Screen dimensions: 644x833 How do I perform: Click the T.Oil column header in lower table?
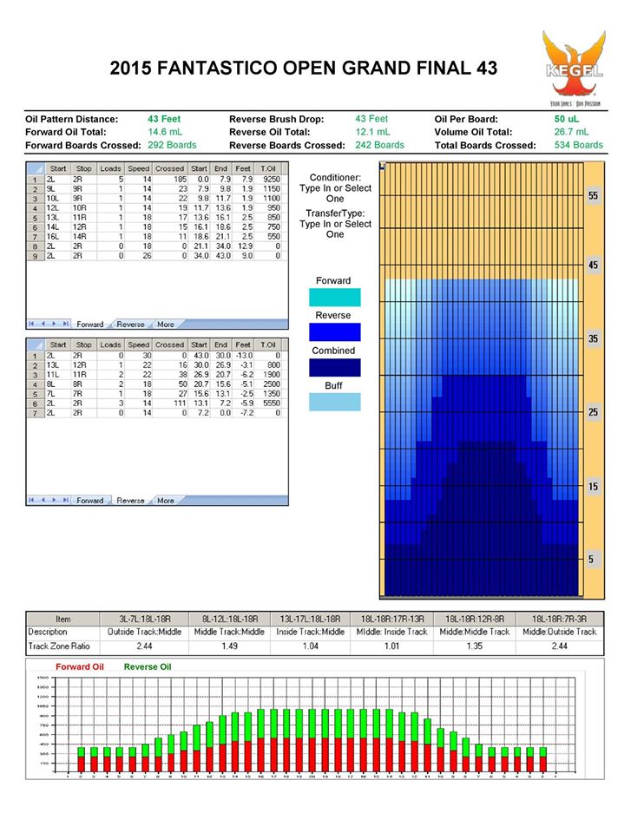[x=268, y=344]
